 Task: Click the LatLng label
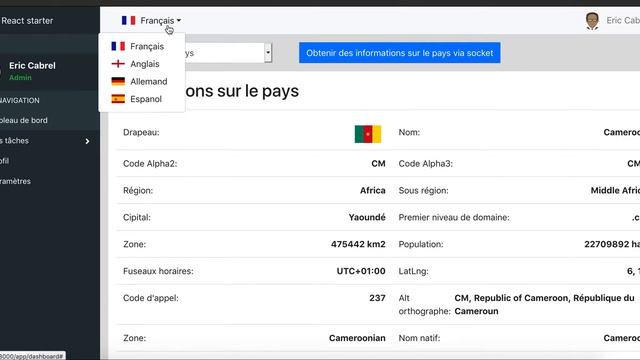point(413,271)
